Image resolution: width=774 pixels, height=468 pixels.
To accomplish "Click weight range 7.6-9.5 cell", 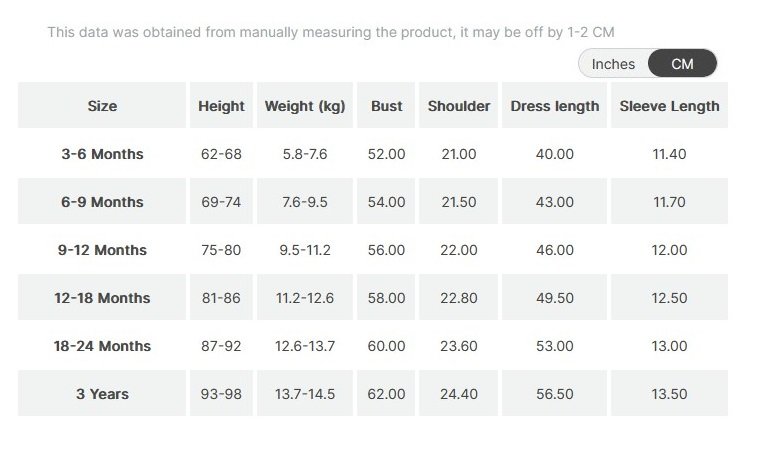I will pos(305,202).
